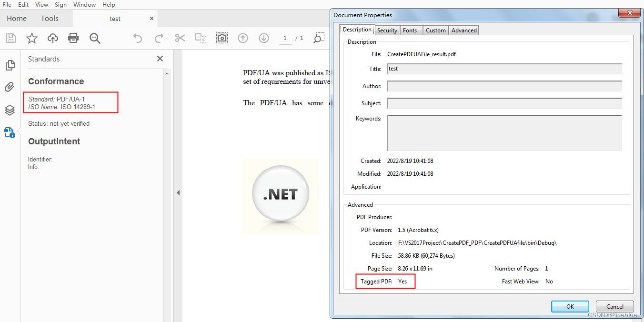
Task: Open the Layers sidebar icon
Action: 10,110
